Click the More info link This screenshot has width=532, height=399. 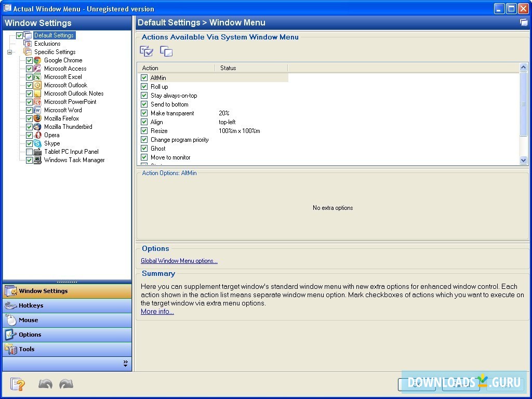pos(157,312)
